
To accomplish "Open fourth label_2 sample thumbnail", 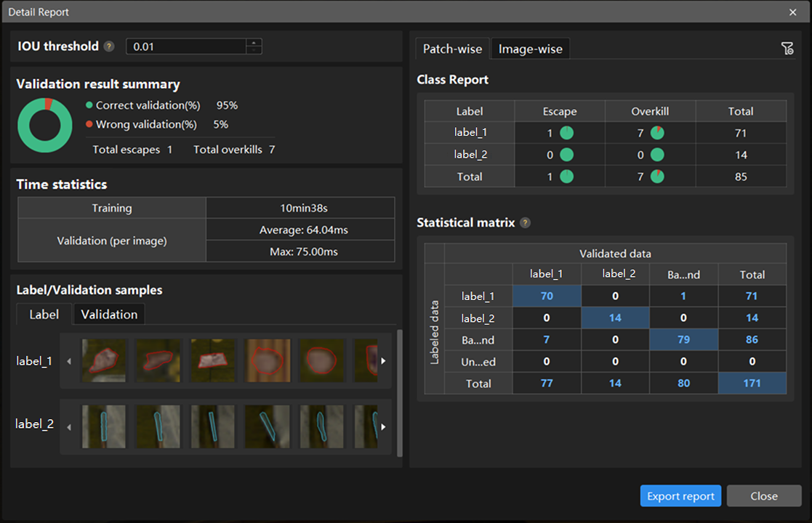I will coord(268,426).
